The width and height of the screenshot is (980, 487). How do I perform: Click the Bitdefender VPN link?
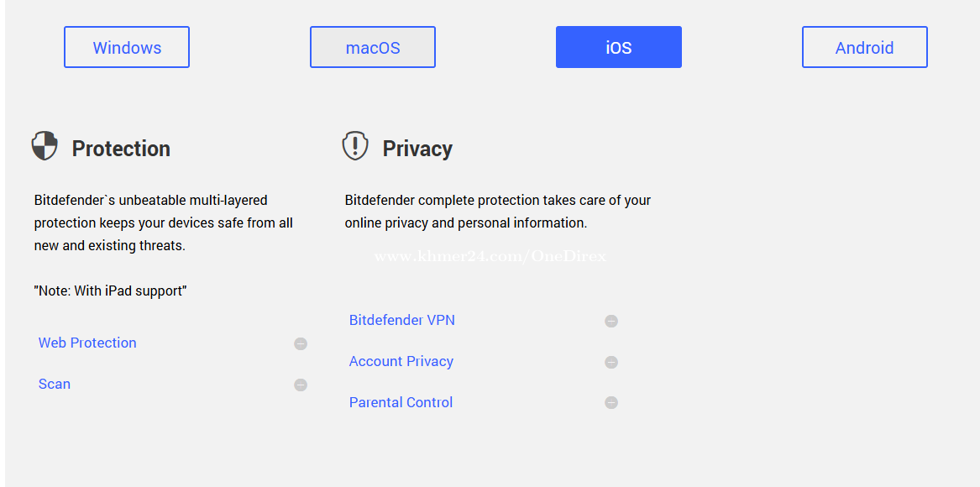tap(402, 320)
